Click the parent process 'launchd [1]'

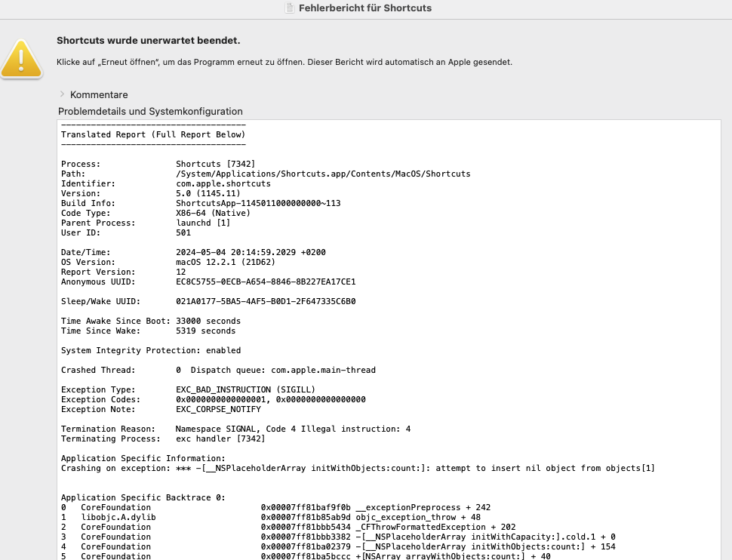pyautogui.click(x=203, y=223)
